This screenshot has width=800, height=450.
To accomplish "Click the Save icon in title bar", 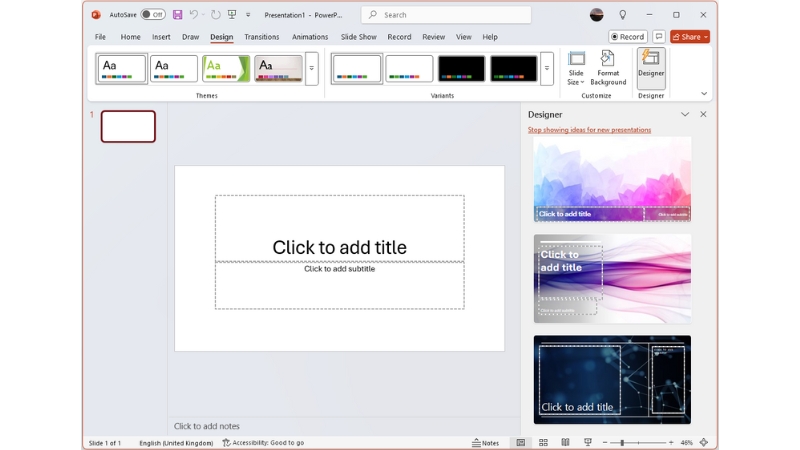I will (x=177, y=15).
